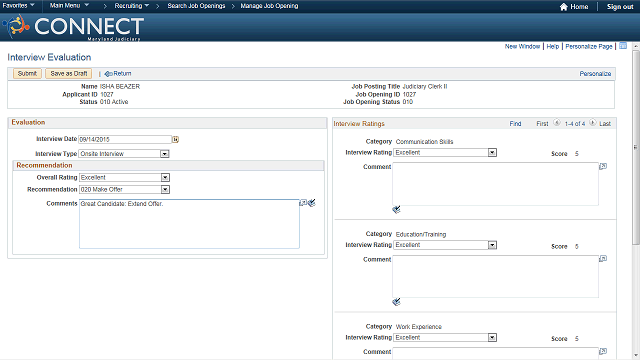Click spell check icon beside recommendation Comments
Viewport: 640px width, 360px height.
tap(312, 203)
